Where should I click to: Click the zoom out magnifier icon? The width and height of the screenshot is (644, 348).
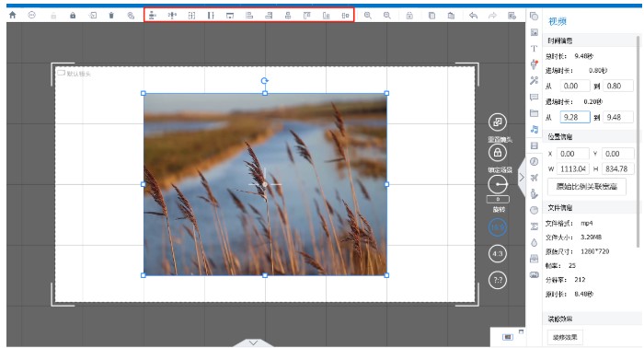point(387,16)
